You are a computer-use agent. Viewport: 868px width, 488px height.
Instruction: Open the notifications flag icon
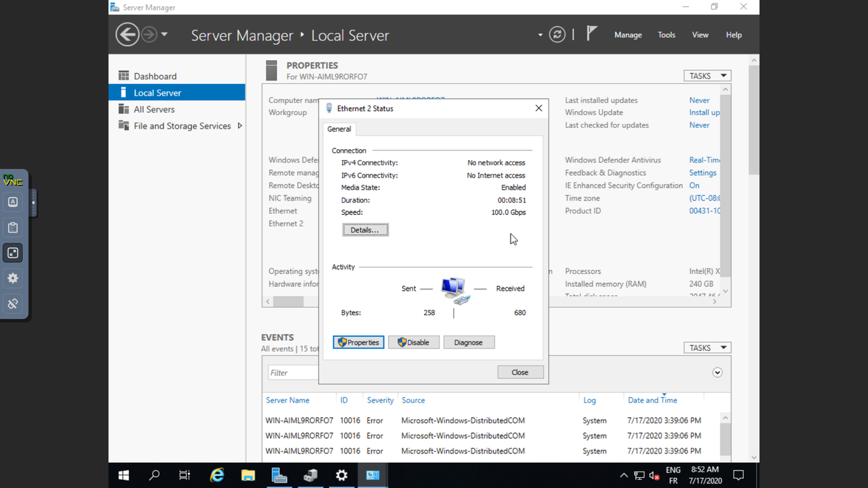point(591,33)
